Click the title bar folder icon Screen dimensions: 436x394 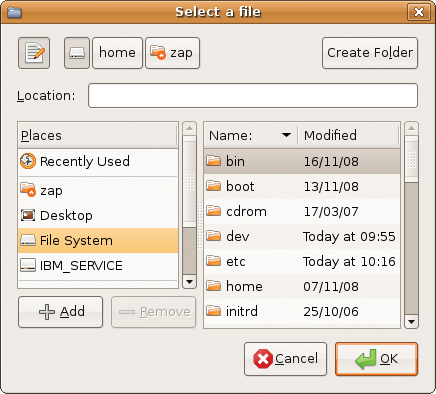(x=14, y=12)
